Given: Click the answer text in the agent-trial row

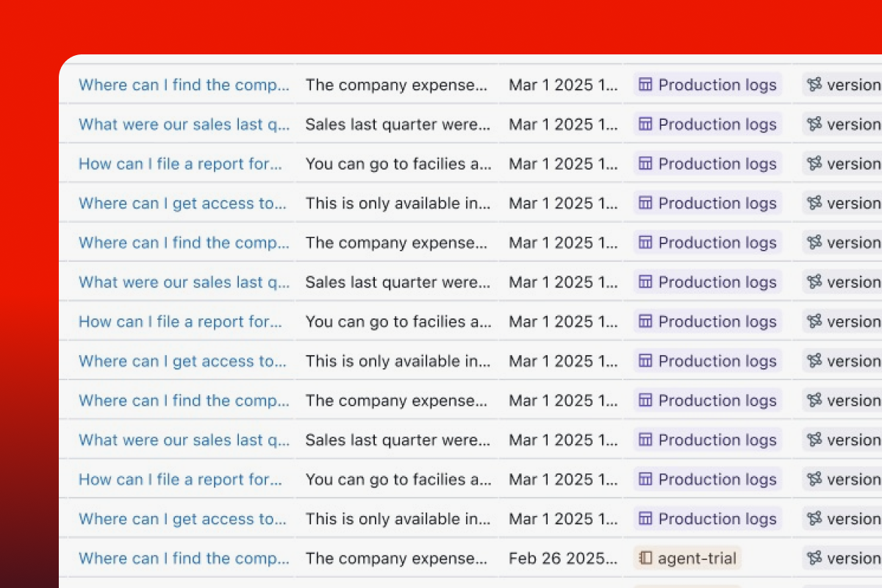Looking at the screenshot, I should tap(396, 559).
